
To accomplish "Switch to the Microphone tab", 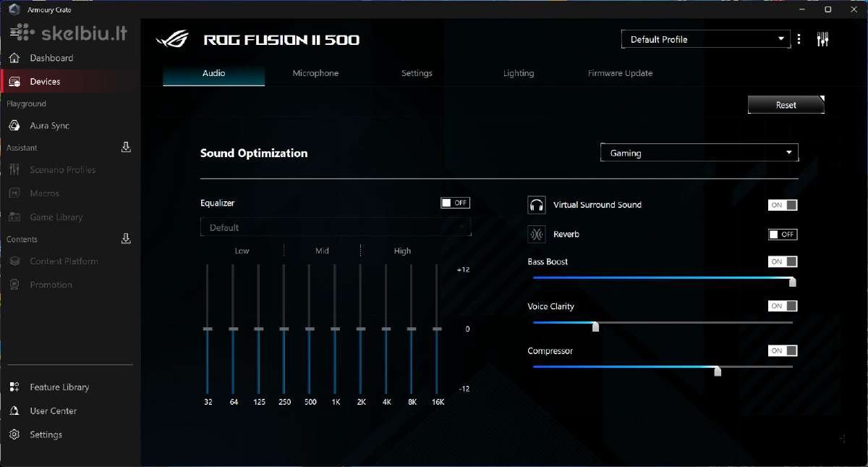I will (x=315, y=74).
